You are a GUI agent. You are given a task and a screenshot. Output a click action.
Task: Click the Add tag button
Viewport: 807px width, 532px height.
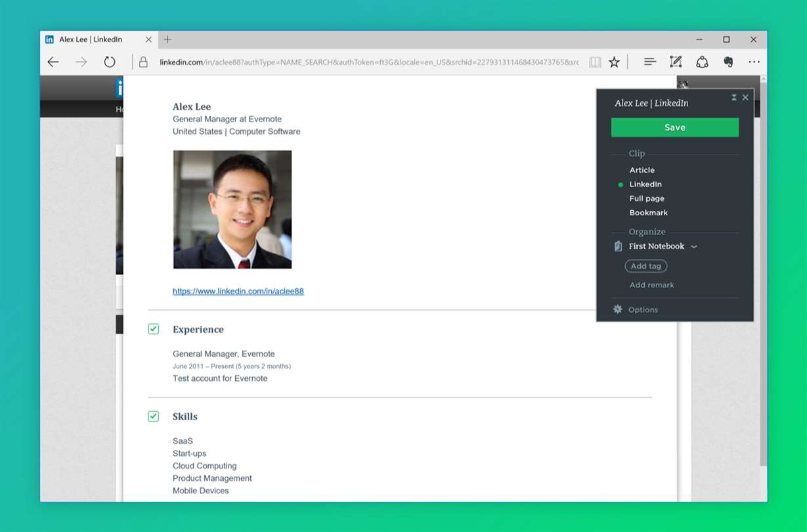click(x=645, y=266)
